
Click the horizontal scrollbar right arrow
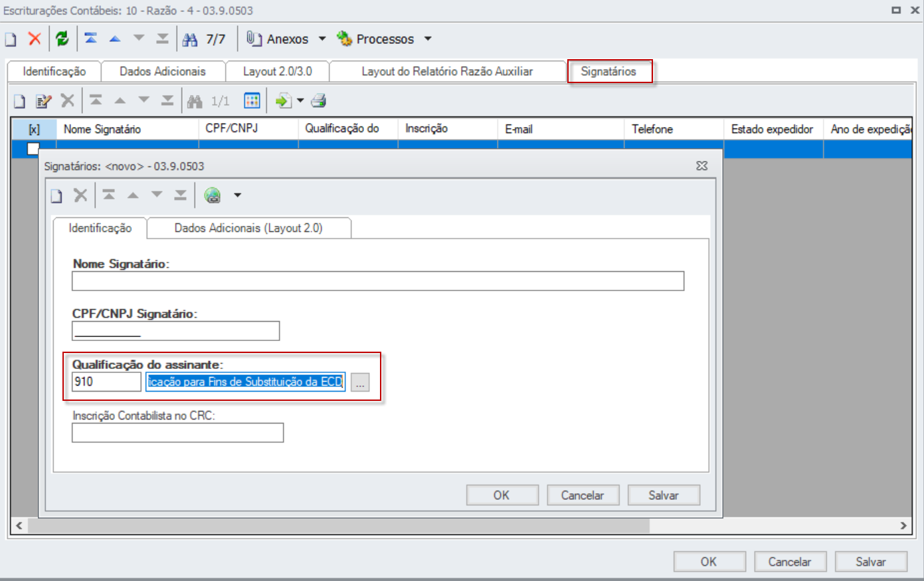pyautogui.click(x=903, y=526)
